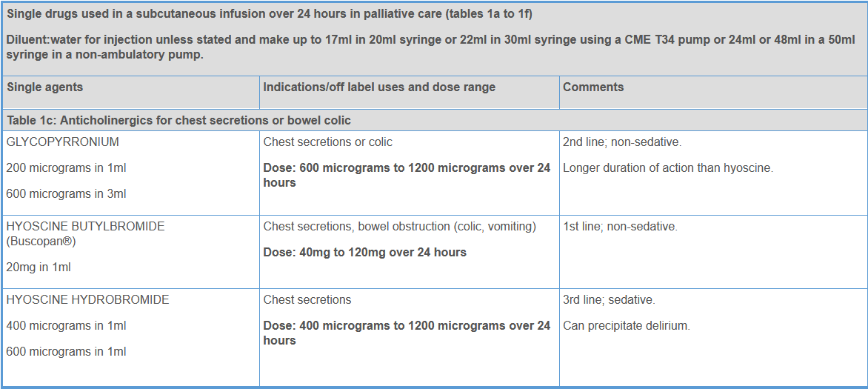Click "Longer duration of action than hyoscine."

(x=668, y=168)
